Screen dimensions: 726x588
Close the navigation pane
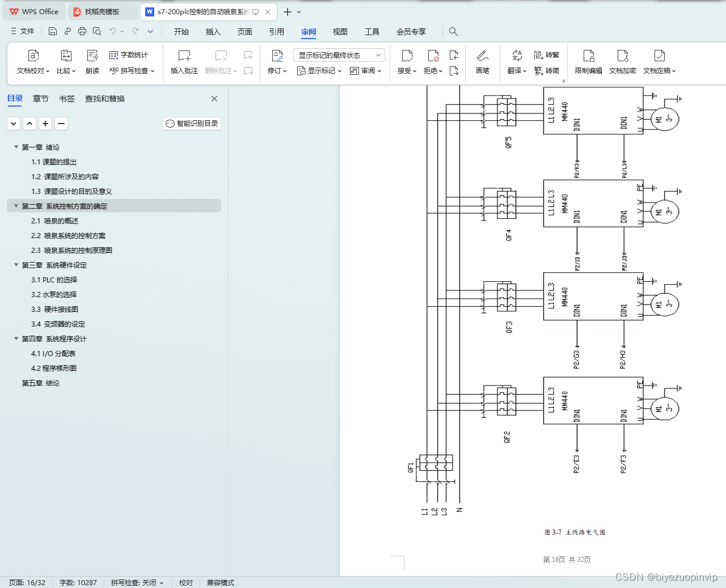(x=214, y=99)
